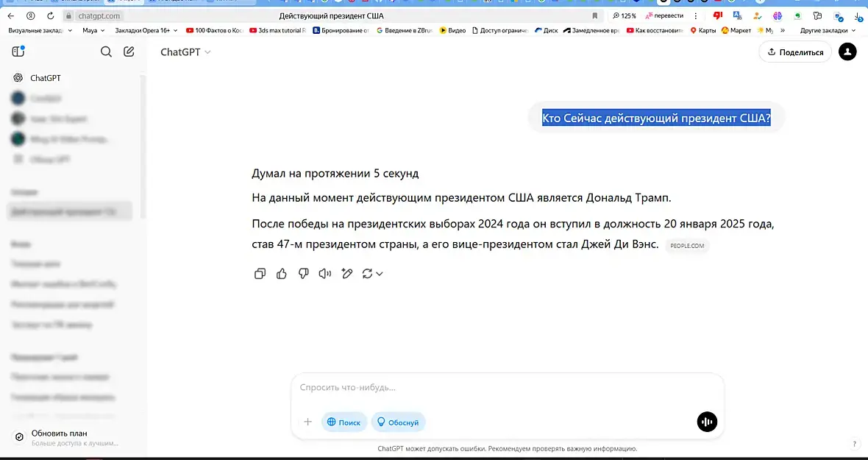
Task: Expand Закладки Opera 16+ bookmark folder
Action: tap(146, 30)
